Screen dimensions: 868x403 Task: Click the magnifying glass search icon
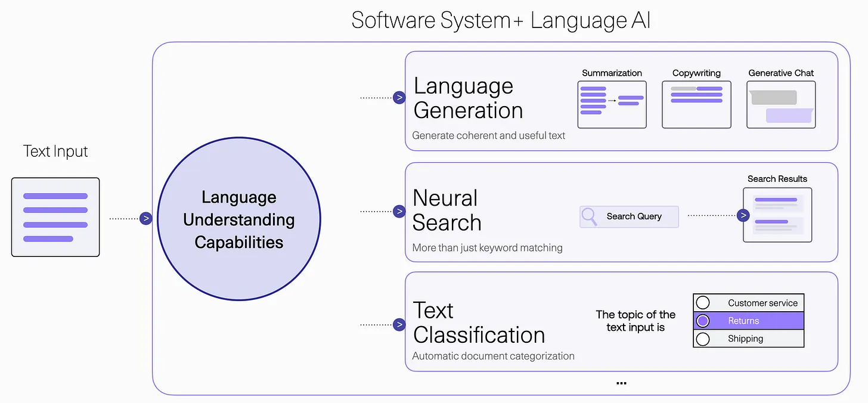pyautogui.click(x=590, y=216)
